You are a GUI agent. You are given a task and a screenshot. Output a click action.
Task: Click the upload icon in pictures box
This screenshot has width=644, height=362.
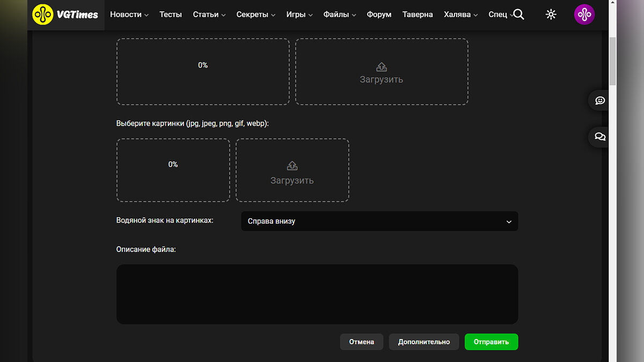click(292, 166)
